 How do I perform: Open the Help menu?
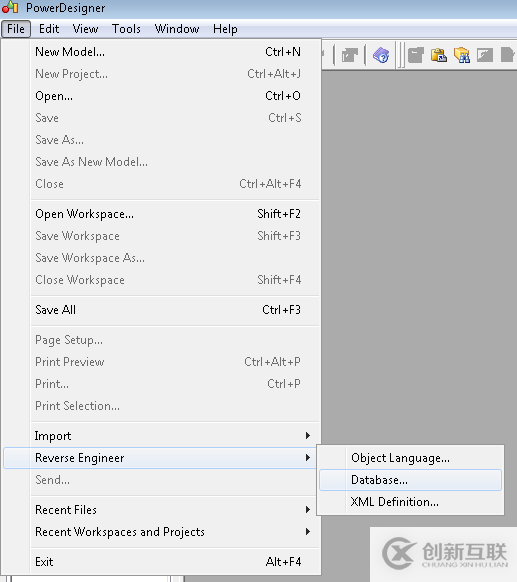coord(225,29)
